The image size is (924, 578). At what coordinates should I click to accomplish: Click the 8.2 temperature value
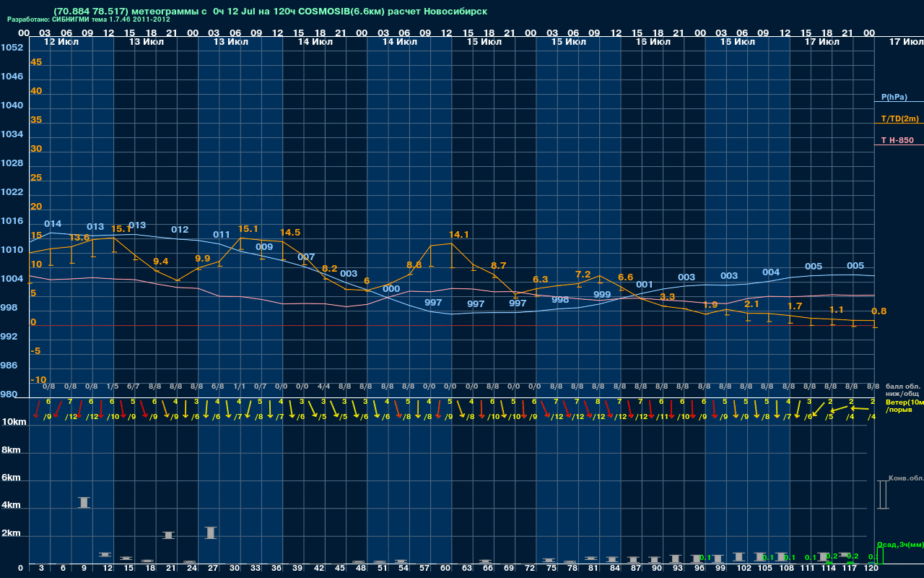[x=329, y=269]
